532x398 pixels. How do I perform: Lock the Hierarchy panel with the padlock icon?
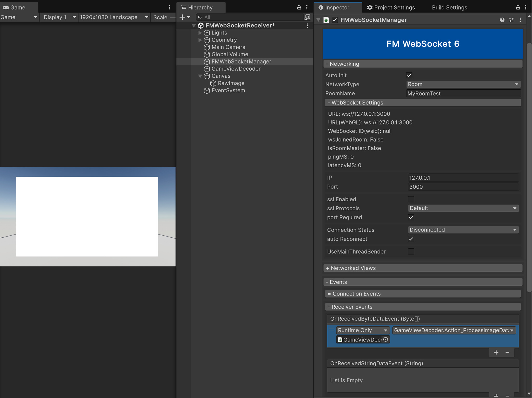coord(299,7)
